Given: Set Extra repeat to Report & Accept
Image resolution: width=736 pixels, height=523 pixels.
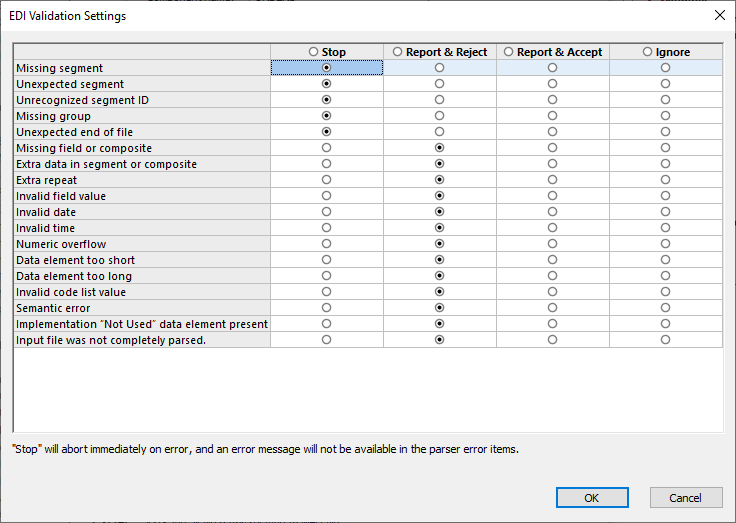Looking at the screenshot, I should point(552,180).
